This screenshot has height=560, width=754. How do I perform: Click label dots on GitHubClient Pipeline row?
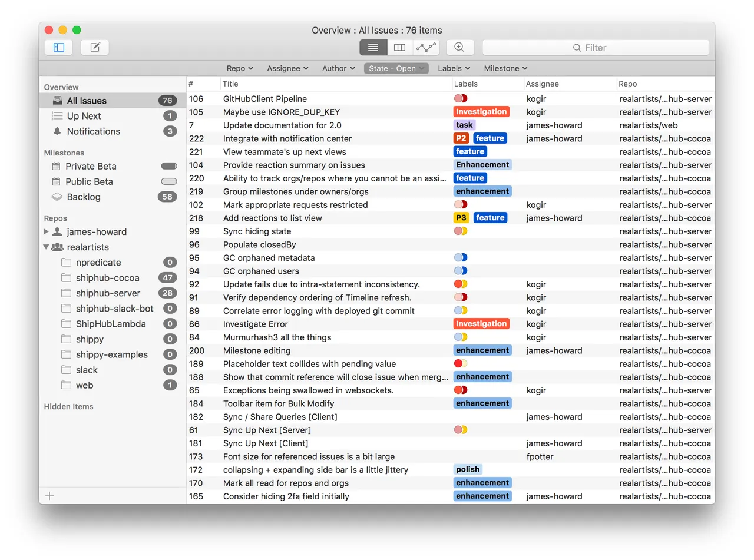coord(461,98)
